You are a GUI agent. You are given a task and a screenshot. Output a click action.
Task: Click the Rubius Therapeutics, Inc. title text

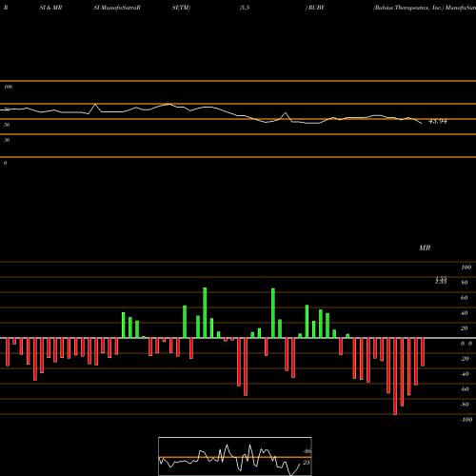[x=408, y=8]
